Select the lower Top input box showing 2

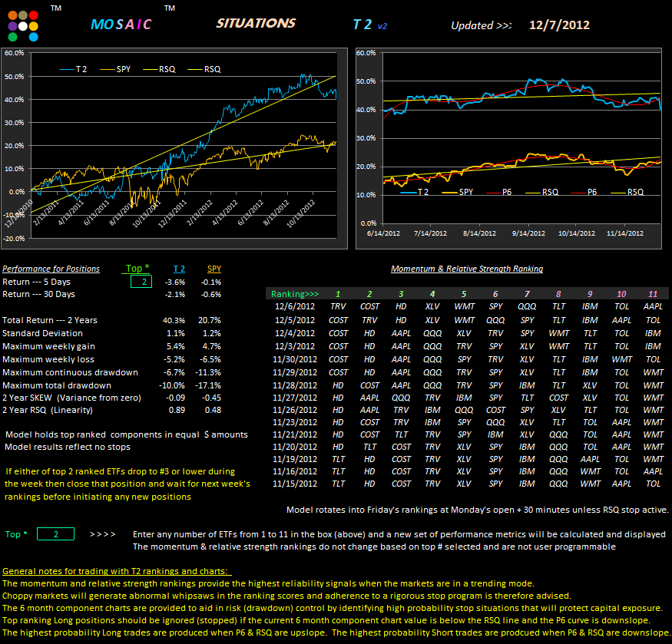pyautogui.click(x=56, y=534)
